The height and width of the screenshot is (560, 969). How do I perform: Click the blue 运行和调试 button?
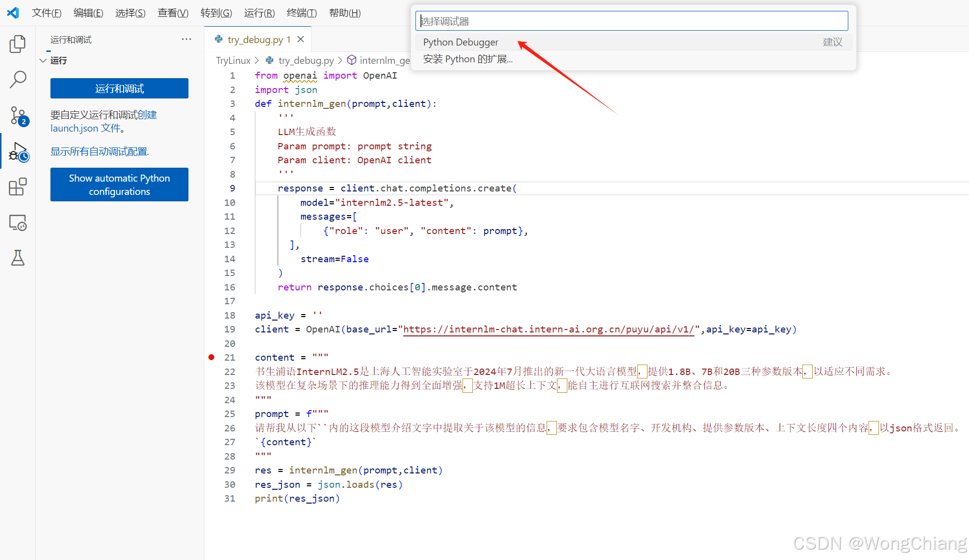(x=119, y=89)
